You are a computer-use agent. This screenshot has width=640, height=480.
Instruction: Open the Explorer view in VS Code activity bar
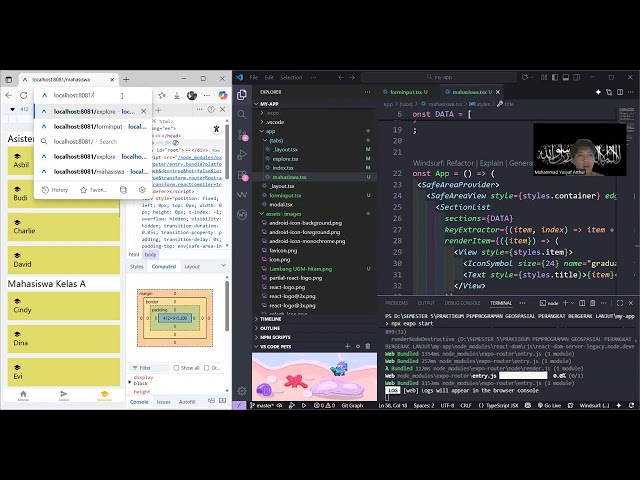(x=242, y=95)
